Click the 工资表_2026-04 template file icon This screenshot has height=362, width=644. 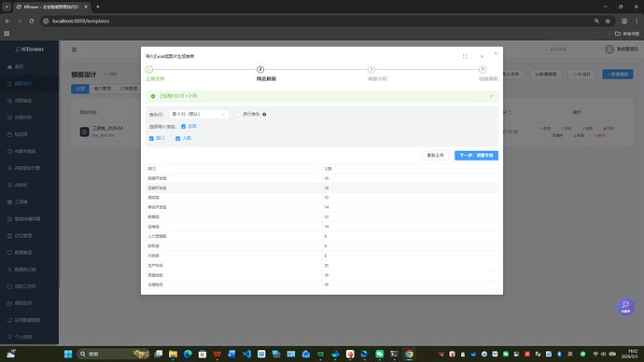[84, 132]
